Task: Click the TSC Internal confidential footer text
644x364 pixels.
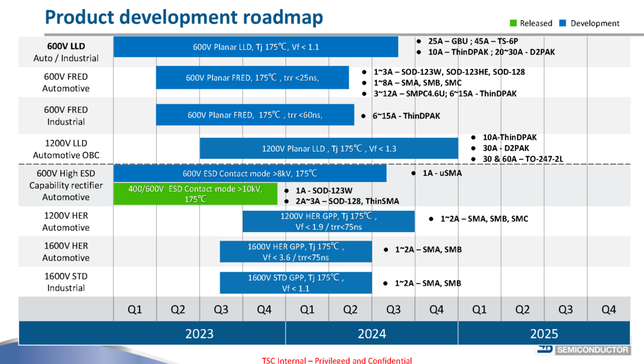Action: [336, 360]
